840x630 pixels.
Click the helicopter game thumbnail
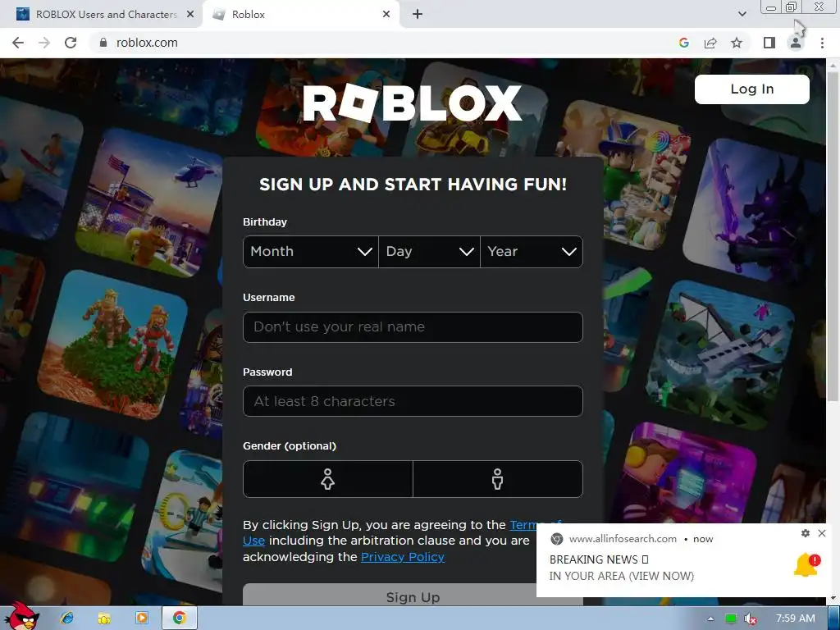coord(149,203)
